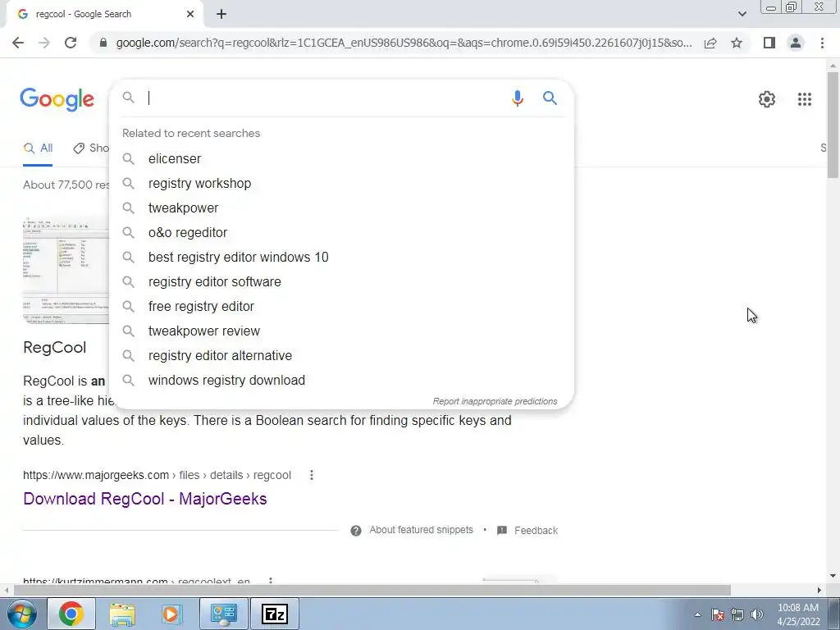Select the 'free registry editor' suggestion
Viewport: 840px width, 630px height.
click(341, 307)
